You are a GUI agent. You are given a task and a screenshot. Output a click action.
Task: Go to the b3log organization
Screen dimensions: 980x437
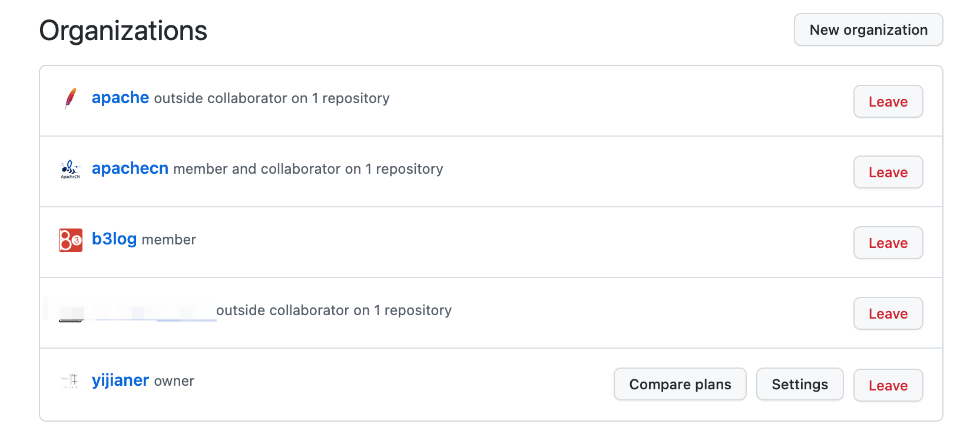[x=114, y=239]
